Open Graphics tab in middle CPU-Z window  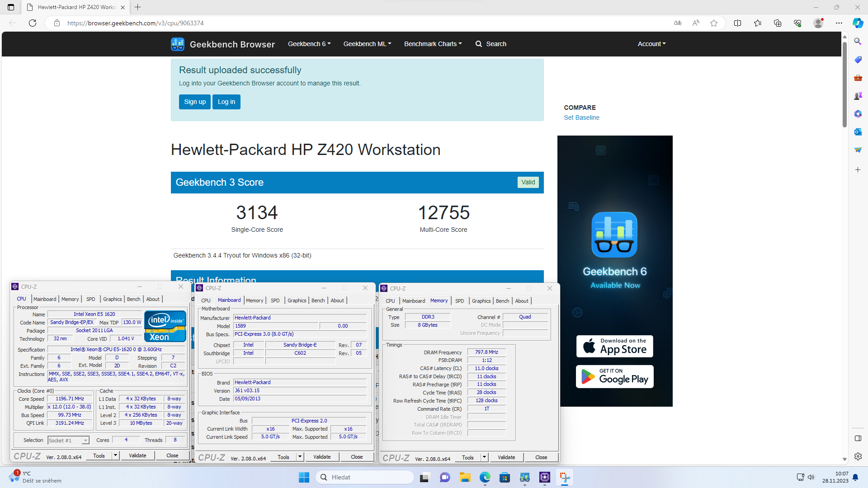[x=297, y=300]
